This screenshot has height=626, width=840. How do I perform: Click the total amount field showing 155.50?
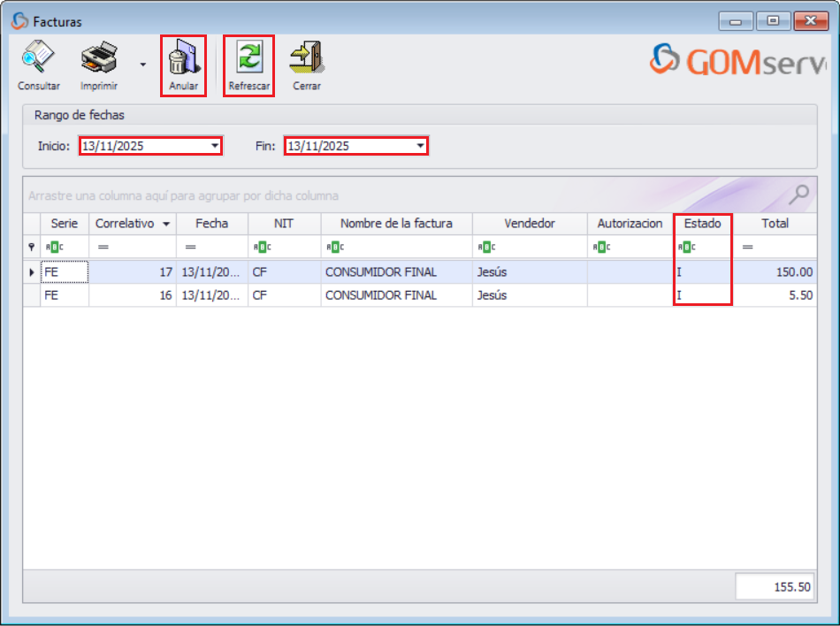click(775, 585)
